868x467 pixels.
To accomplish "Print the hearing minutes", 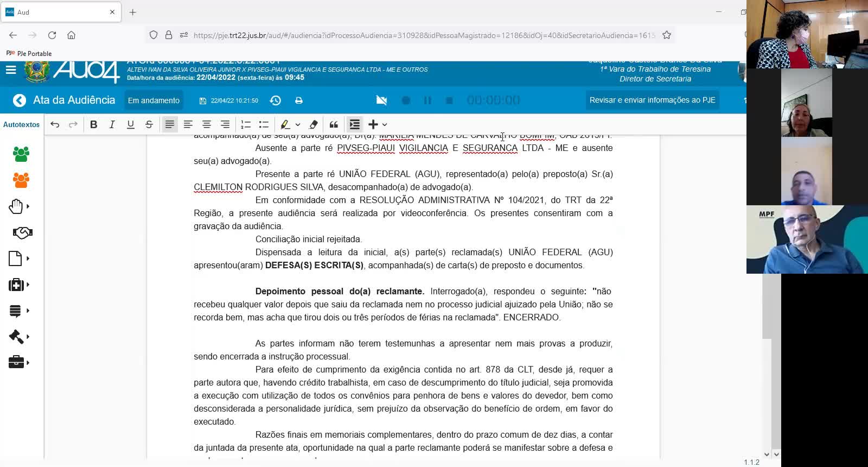I will [299, 100].
